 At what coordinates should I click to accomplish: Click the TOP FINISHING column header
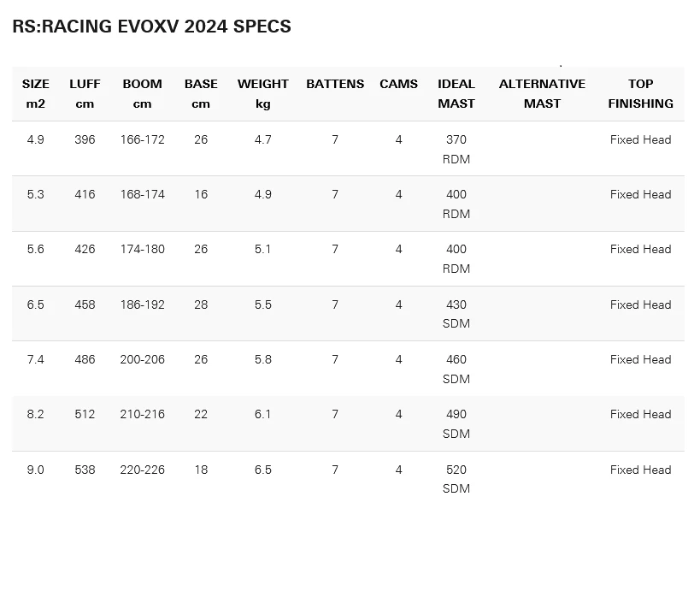(640, 93)
